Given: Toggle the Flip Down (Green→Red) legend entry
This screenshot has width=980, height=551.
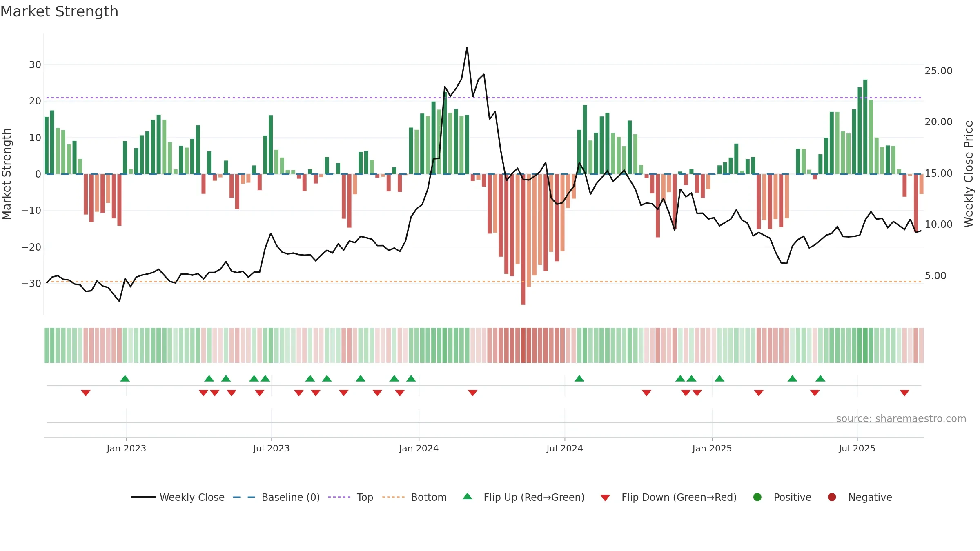Looking at the screenshot, I should click(668, 497).
